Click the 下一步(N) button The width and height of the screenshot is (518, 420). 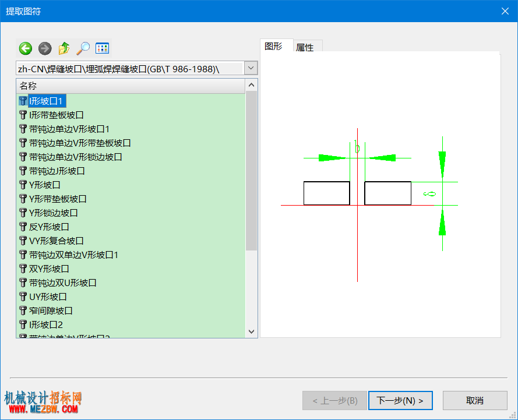(x=400, y=401)
